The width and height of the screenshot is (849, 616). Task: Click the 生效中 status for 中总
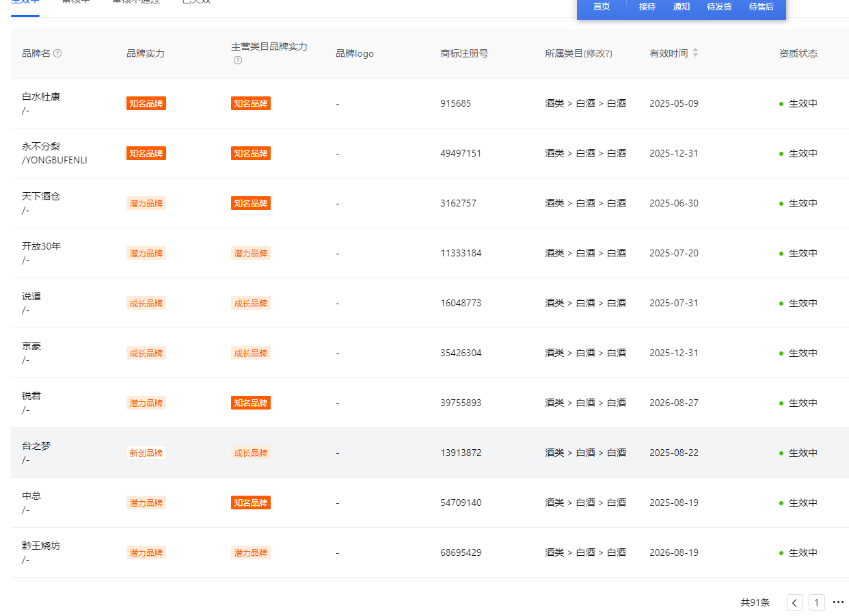[x=803, y=503]
